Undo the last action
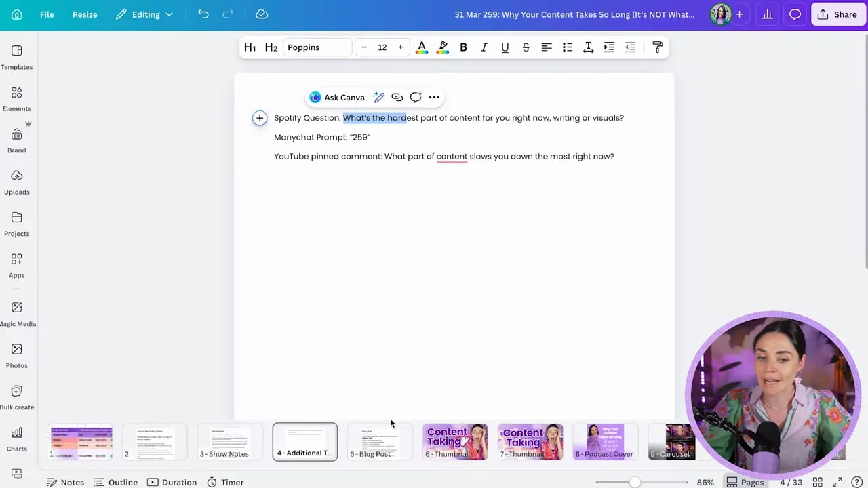Screen dimensions: 868x488 [203, 14]
